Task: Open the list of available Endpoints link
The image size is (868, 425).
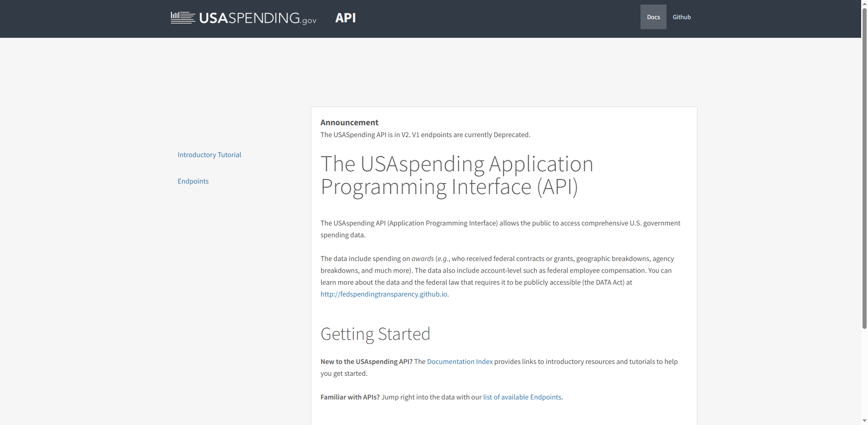Action: click(x=522, y=397)
